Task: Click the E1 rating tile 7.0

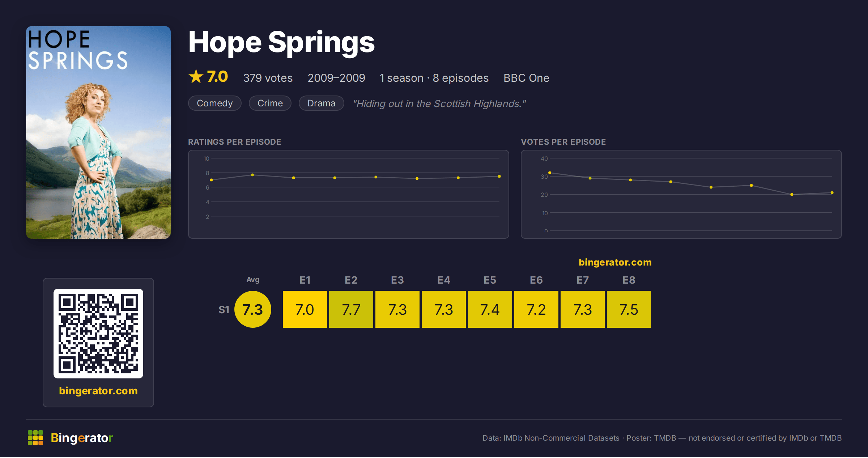Action: pyautogui.click(x=305, y=309)
